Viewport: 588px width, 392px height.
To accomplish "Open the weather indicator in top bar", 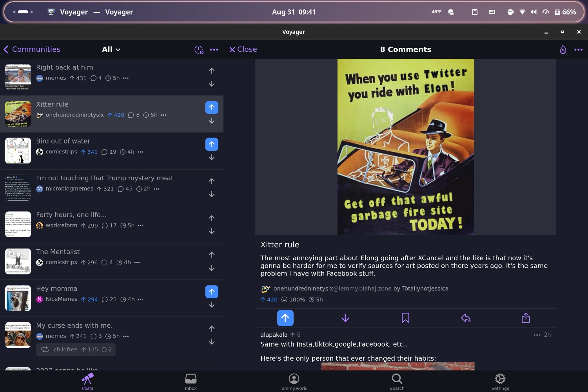I will [x=443, y=12].
